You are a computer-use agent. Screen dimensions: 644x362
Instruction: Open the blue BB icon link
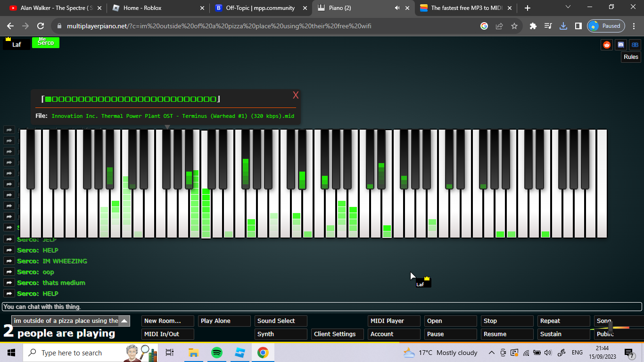(x=635, y=45)
